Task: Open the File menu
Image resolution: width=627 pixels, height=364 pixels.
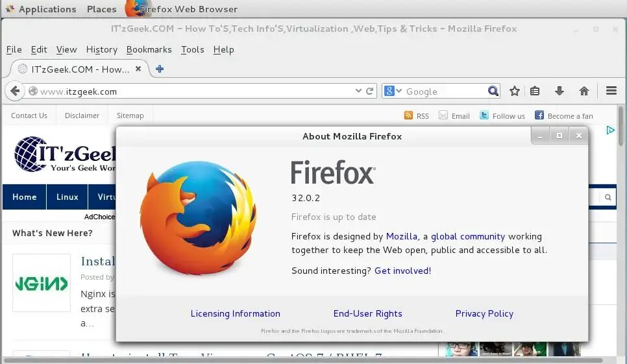Action: coord(14,49)
